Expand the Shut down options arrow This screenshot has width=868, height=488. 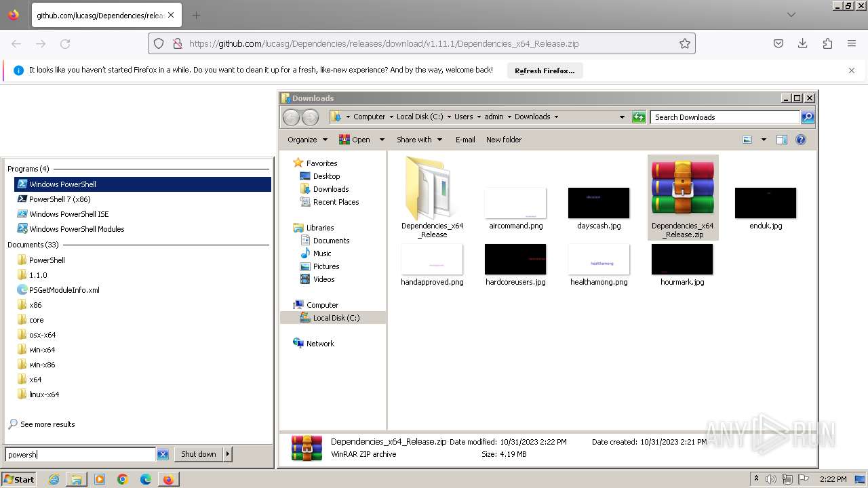point(228,454)
